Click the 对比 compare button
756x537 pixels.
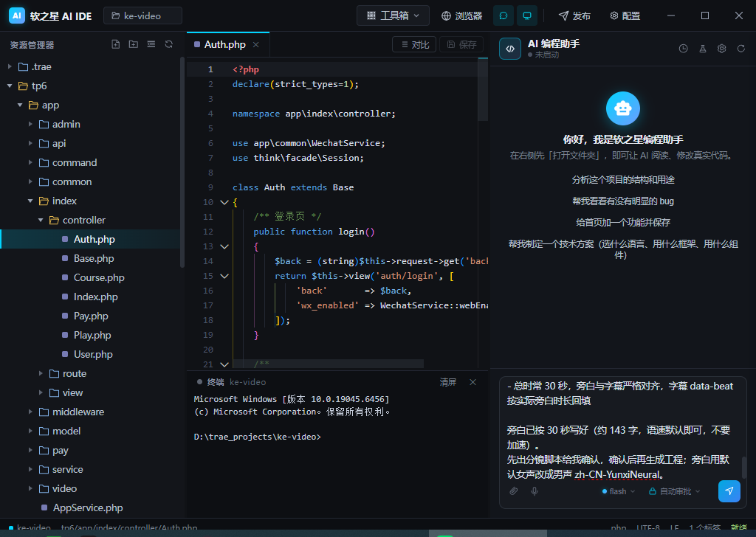pos(414,44)
